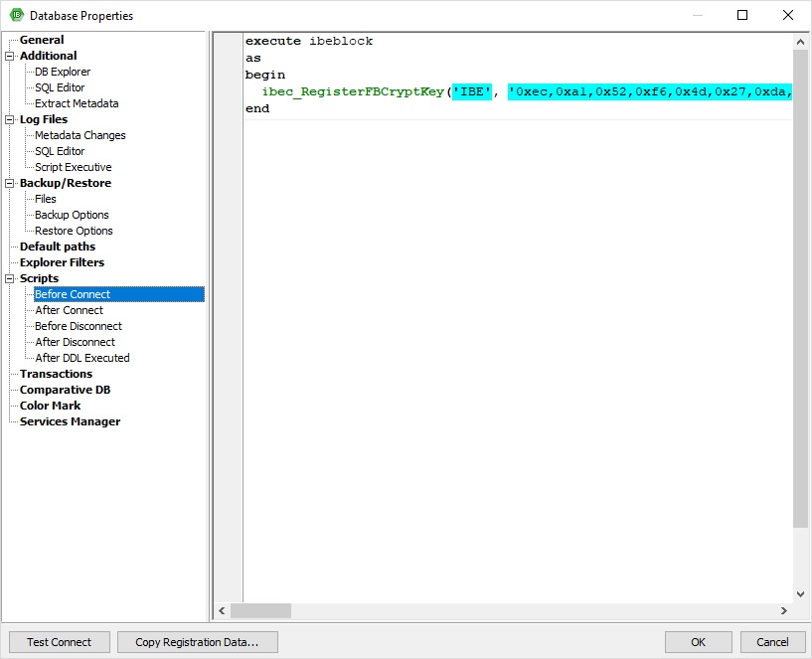The height and width of the screenshot is (659, 812).
Task: Open the After DDL Executed script
Action: 82,358
